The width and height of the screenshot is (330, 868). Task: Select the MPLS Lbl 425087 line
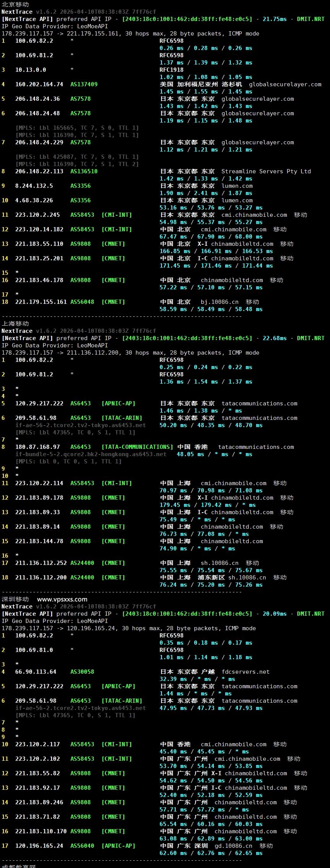[77, 157]
